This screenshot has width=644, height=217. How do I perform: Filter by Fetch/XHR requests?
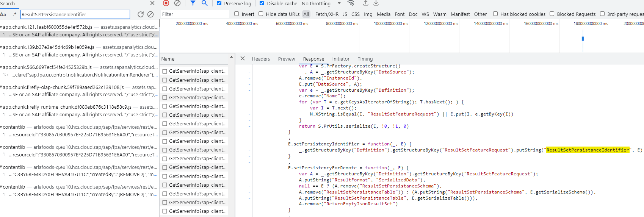[327, 14]
